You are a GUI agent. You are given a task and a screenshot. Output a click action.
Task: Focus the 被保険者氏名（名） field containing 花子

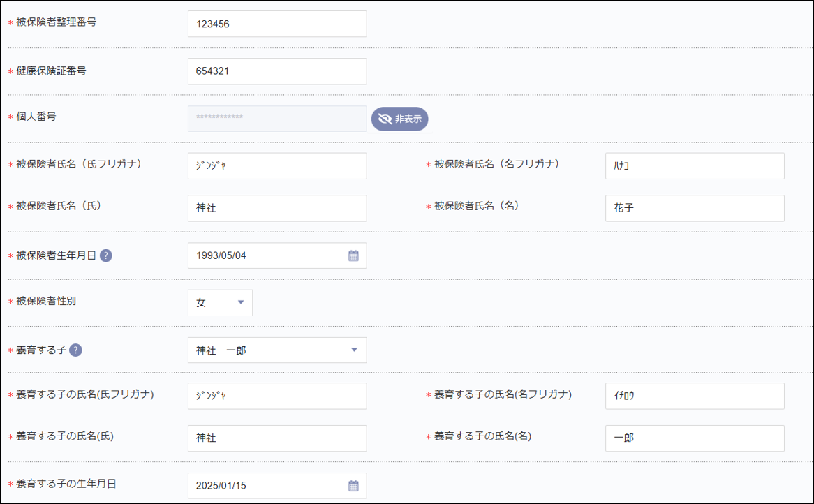(x=694, y=208)
